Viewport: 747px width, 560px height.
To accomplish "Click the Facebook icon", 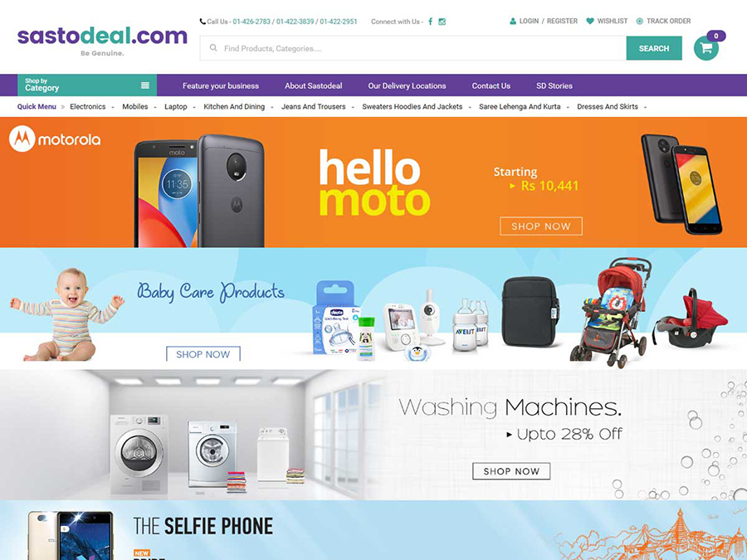I will point(430,22).
